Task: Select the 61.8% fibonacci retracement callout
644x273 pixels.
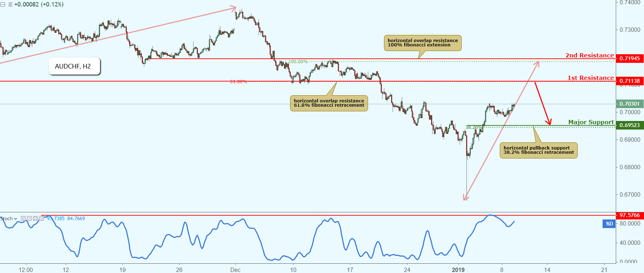Action: point(329,103)
